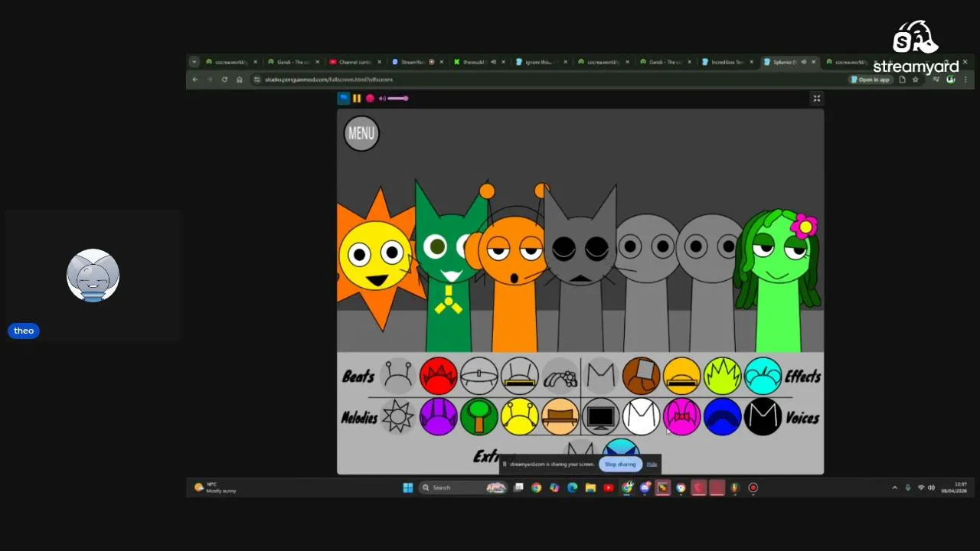Select the gray cat-ear effects icon

click(601, 376)
